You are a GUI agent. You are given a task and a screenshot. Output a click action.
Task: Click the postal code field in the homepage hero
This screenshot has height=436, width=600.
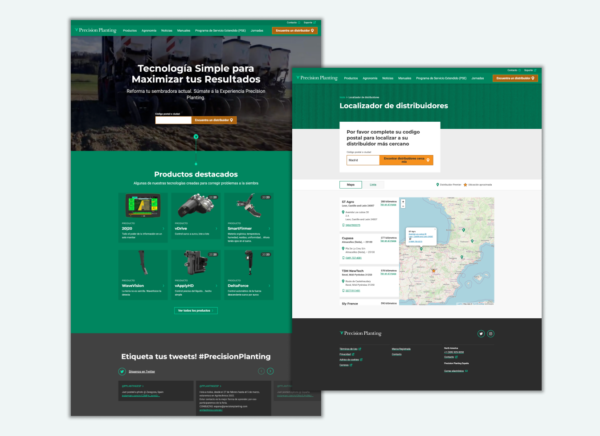[173, 120]
